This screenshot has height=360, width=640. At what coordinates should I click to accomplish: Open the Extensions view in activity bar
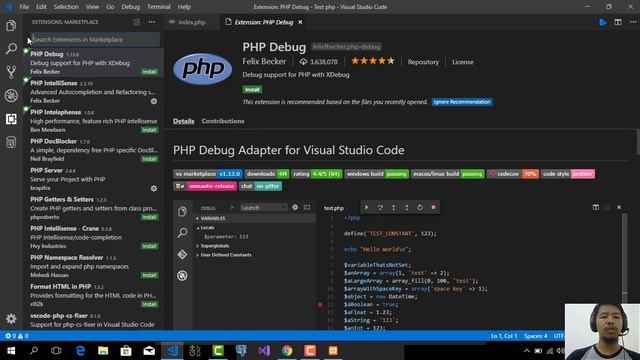[x=11, y=119]
